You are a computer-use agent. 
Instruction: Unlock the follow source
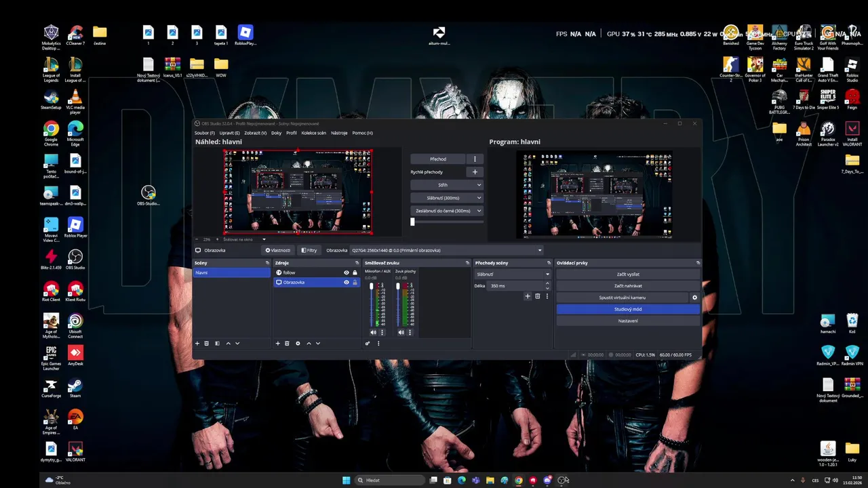pyautogui.click(x=355, y=272)
